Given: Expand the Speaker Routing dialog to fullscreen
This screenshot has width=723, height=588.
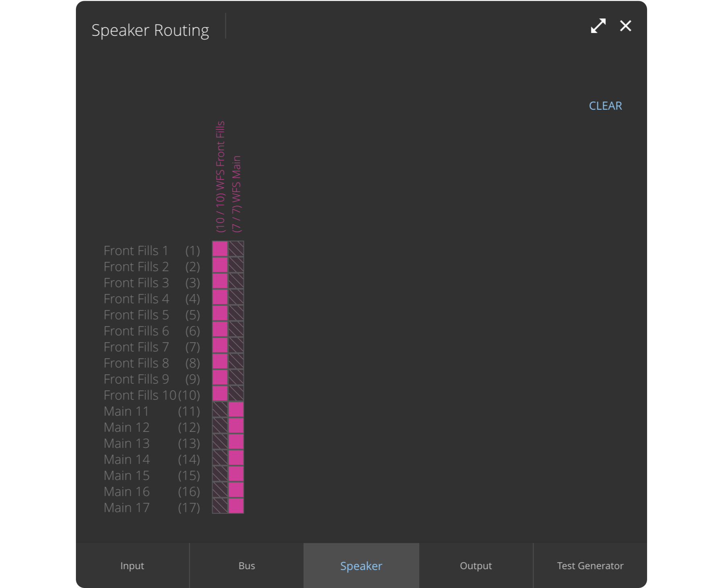Looking at the screenshot, I should pyautogui.click(x=598, y=26).
